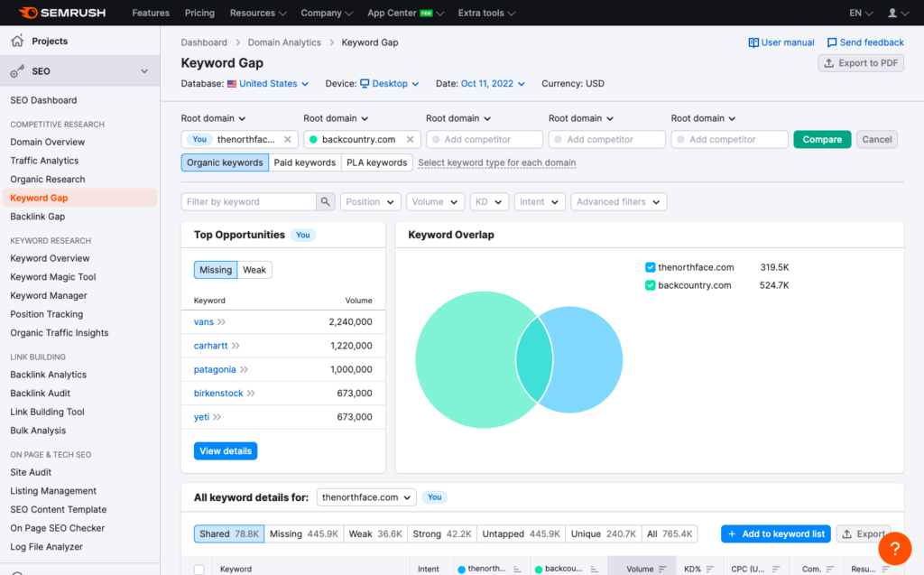Remove thenorthface domain with its X icon
924x575 pixels.
point(288,139)
